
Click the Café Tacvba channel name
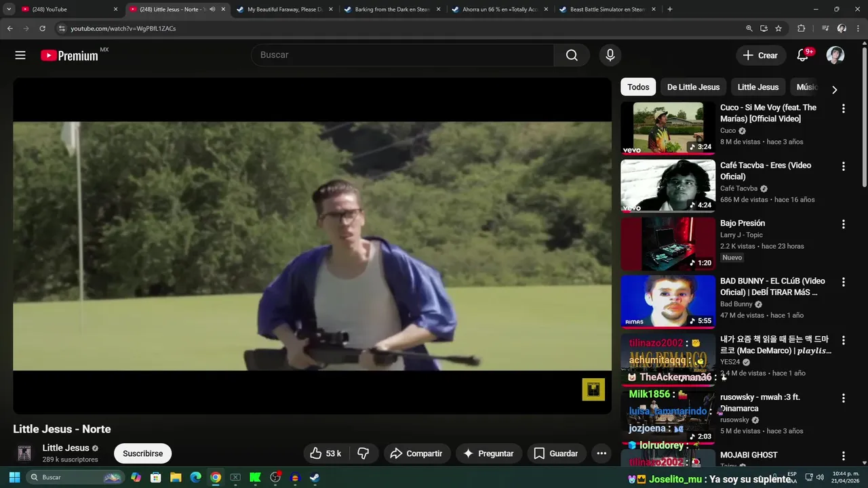[x=738, y=188]
